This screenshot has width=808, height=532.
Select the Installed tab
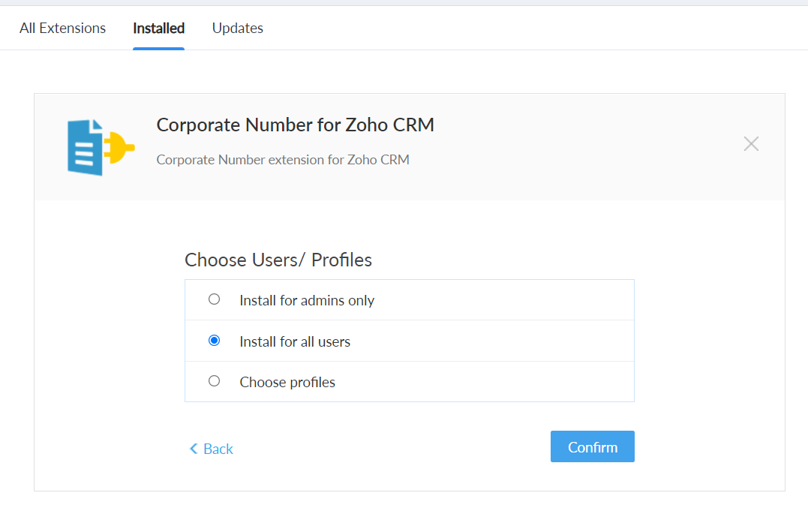158,29
